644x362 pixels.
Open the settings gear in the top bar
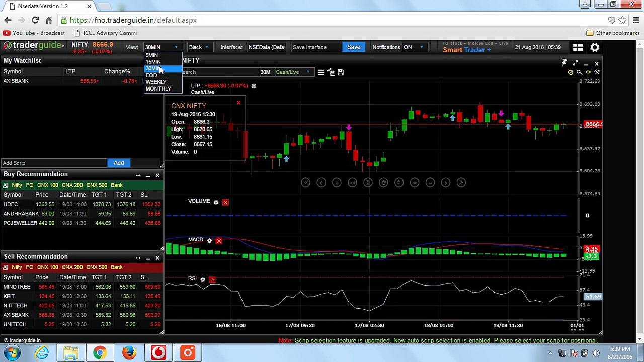[595, 47]
